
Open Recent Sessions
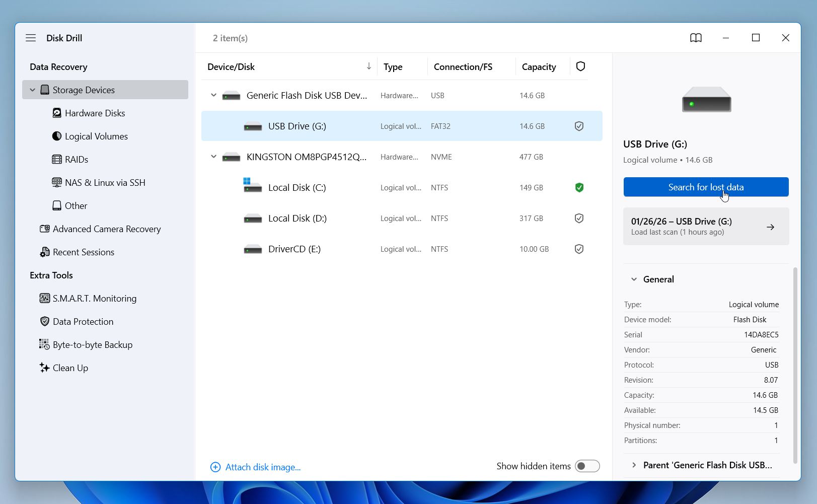[x=84, y=252]
